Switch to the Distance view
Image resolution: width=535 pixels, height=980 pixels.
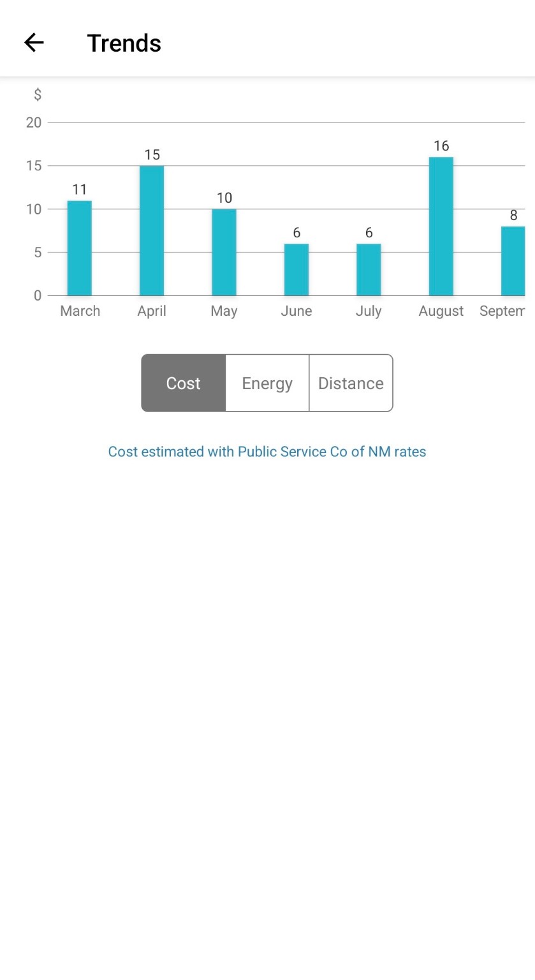351,383
